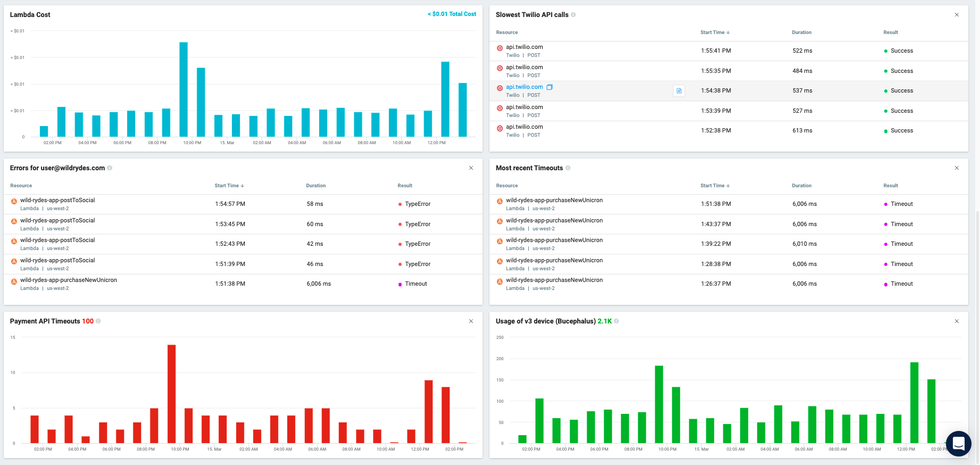The image size is (980, 465).
Task: Click info icon beside Errors for user@wildrydes.com
Action: point(110,168)
